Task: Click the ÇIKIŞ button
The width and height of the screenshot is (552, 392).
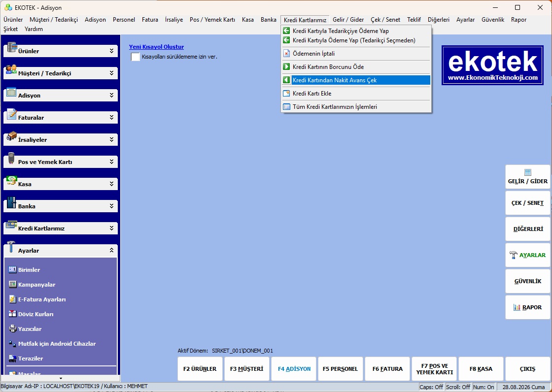Action: pos(528,369)
